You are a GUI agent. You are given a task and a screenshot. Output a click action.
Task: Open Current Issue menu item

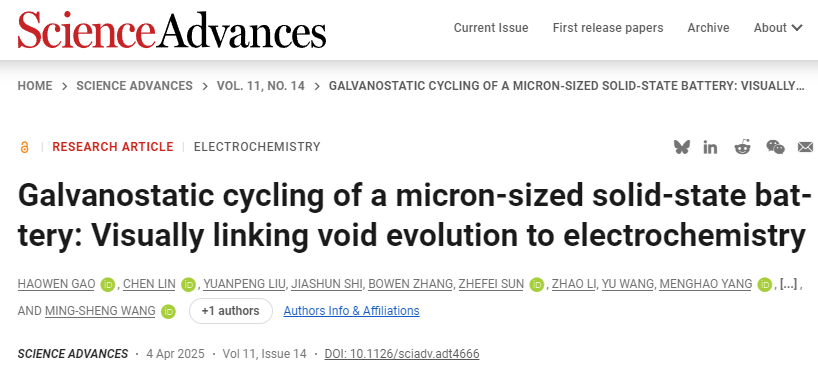coord(491,28)
